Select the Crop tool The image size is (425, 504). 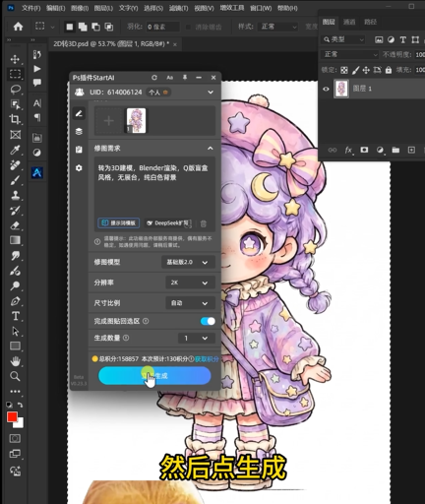15,119
